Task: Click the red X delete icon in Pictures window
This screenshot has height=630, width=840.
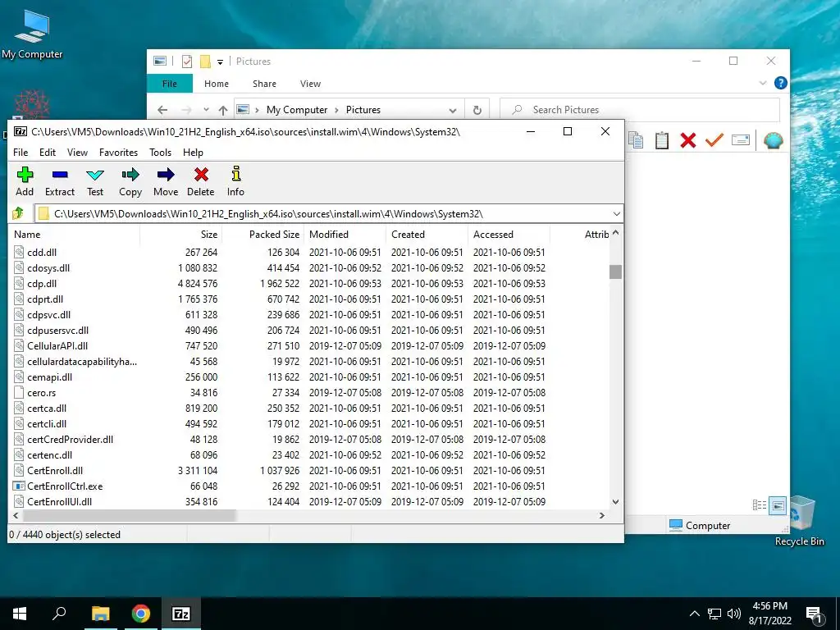Action: (688, 140)
